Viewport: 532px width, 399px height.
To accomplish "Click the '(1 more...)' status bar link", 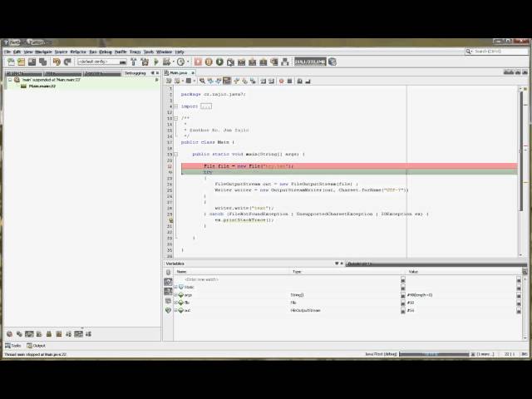I will point(485,354).
